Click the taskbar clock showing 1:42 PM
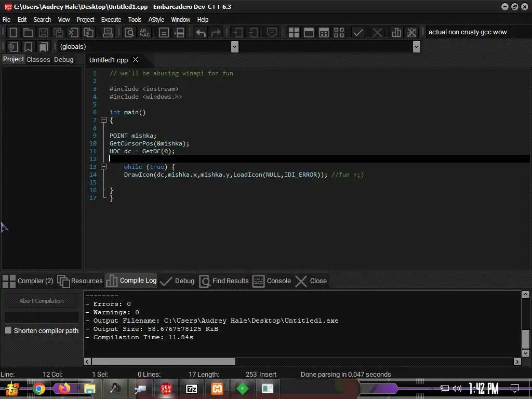The width and height of the screenshot is (532, 399). [x=484, y=389]
